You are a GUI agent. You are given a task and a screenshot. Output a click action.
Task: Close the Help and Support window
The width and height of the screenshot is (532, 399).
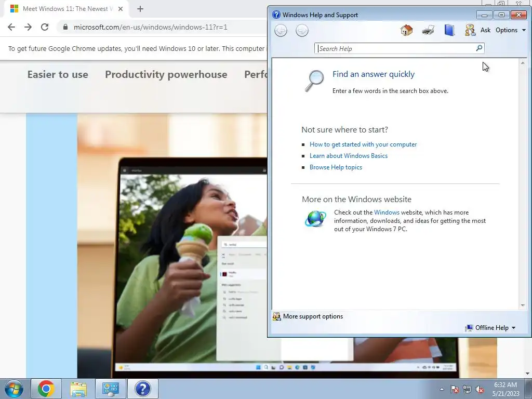pos(518,15)
